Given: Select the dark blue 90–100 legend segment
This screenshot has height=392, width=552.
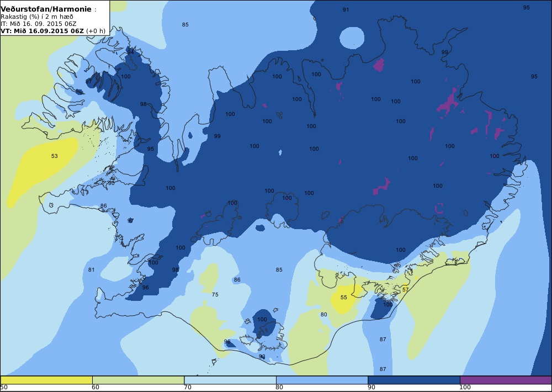Looking at the screenshot, I should tap(414, 380).
